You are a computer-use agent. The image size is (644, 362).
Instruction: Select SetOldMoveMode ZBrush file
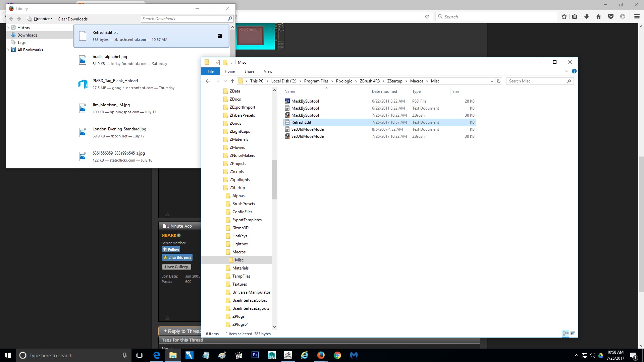point(379,136)
